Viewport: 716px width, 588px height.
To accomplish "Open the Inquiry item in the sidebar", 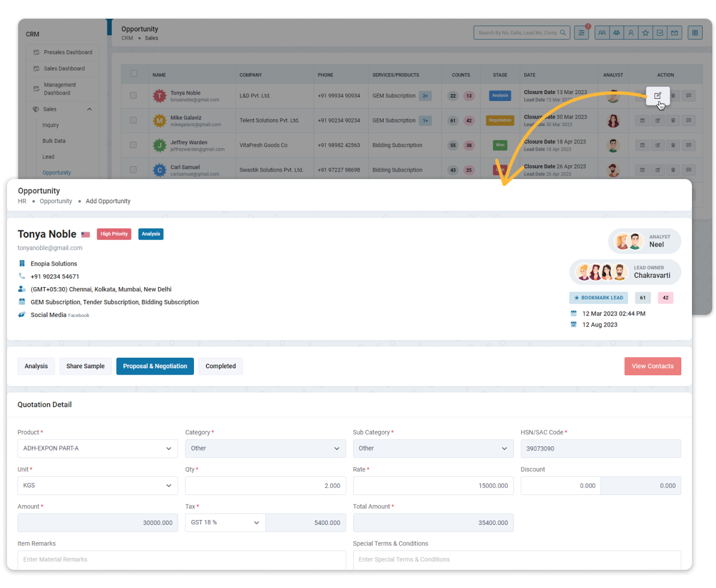I will point(51,125).
